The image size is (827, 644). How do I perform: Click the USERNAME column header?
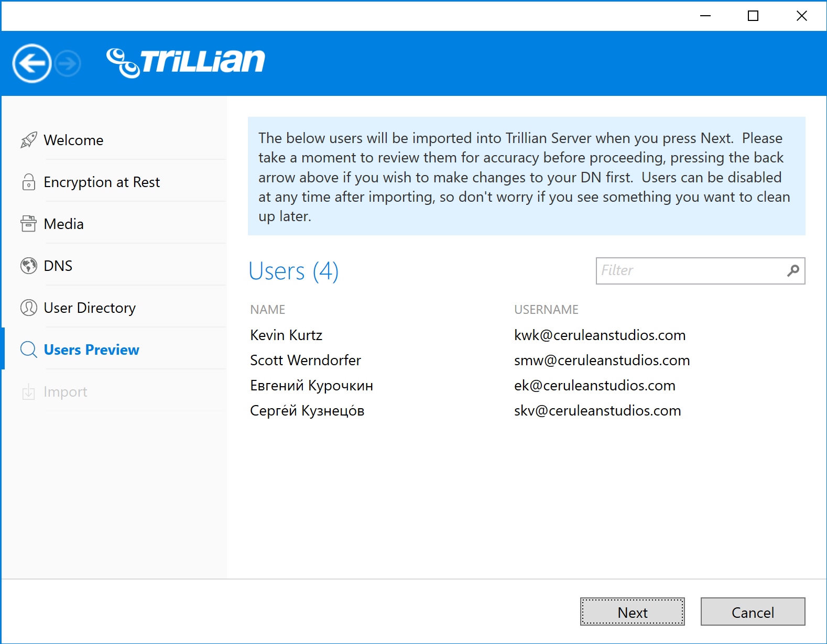546,310
